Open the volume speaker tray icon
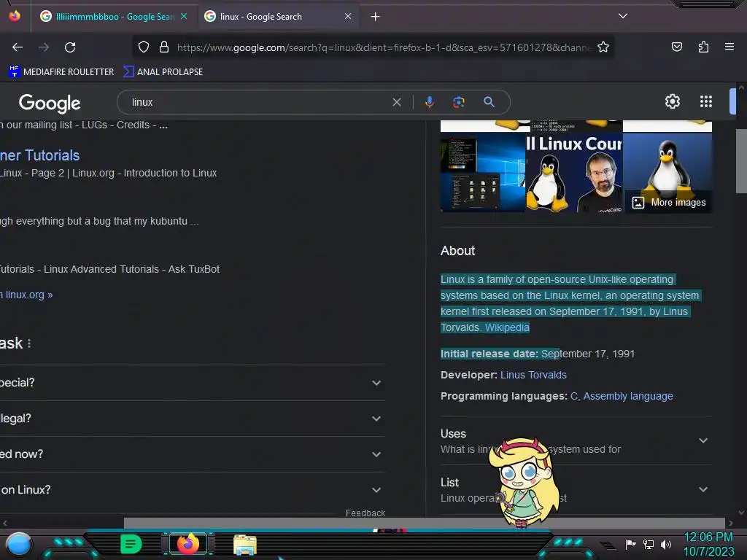747x560 pixels. [x=666, y=544]
